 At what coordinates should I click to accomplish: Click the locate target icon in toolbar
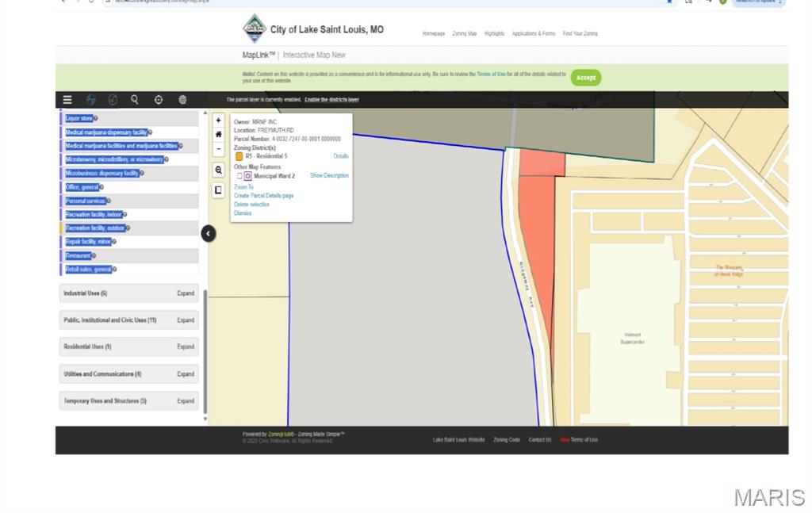tap(159, 100)
